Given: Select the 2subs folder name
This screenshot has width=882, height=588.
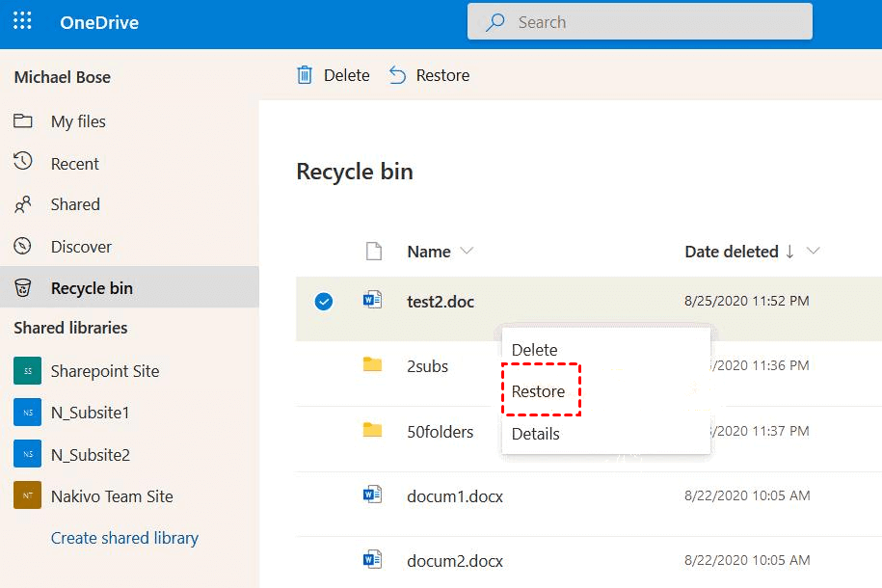Looking at the screenshot, I should click(427, 366).
